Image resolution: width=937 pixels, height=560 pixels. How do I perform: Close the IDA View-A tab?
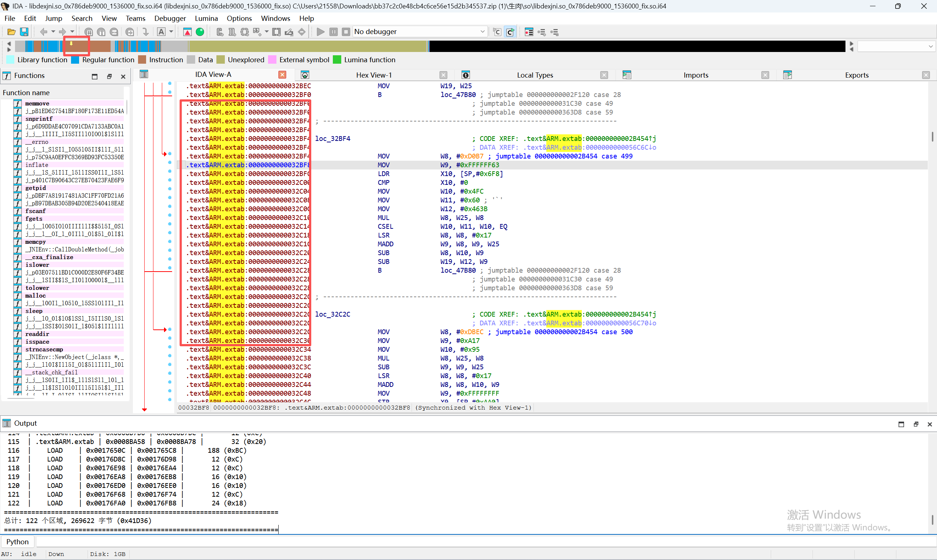[x=282, y=75]
